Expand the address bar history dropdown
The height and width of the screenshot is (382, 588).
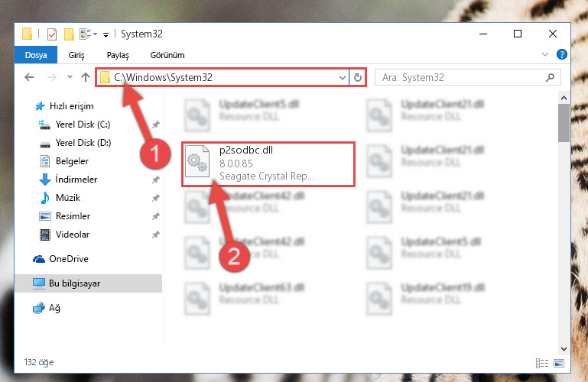point(342,77)
